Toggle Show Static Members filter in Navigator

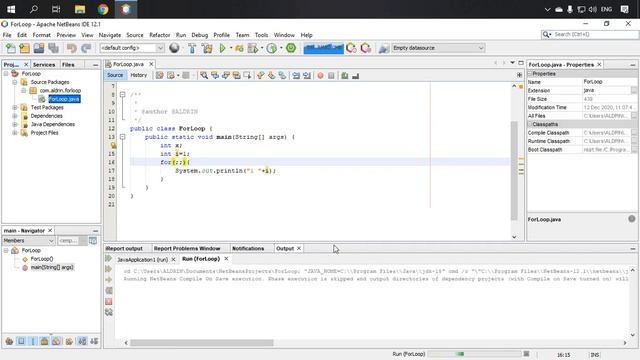pos(33,341)
